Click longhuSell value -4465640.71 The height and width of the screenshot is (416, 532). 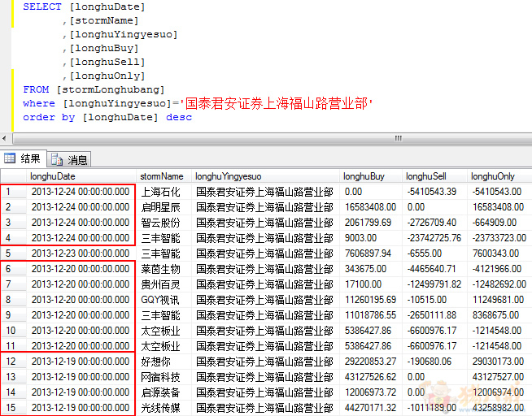(x=432, y=269)
